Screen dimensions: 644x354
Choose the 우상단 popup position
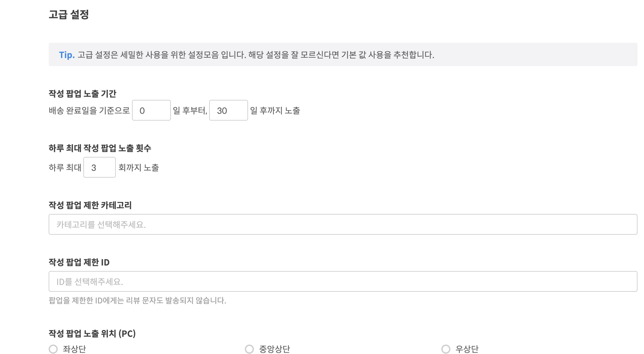coord(446,349)
